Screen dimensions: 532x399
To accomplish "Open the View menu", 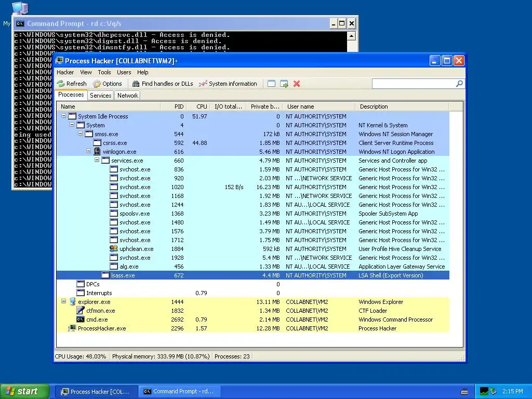I will pos(86,72).
